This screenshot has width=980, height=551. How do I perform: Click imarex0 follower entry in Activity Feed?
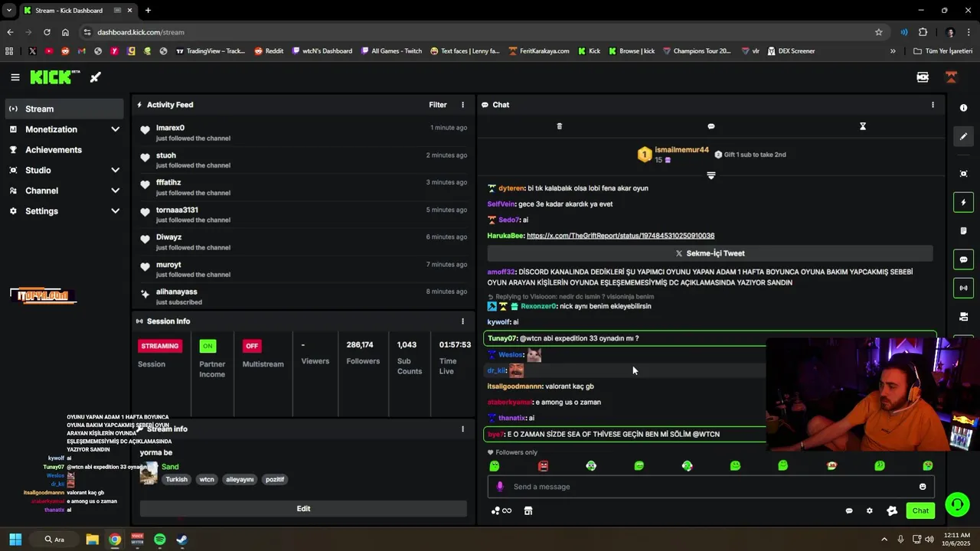click(x=304, y=132)
